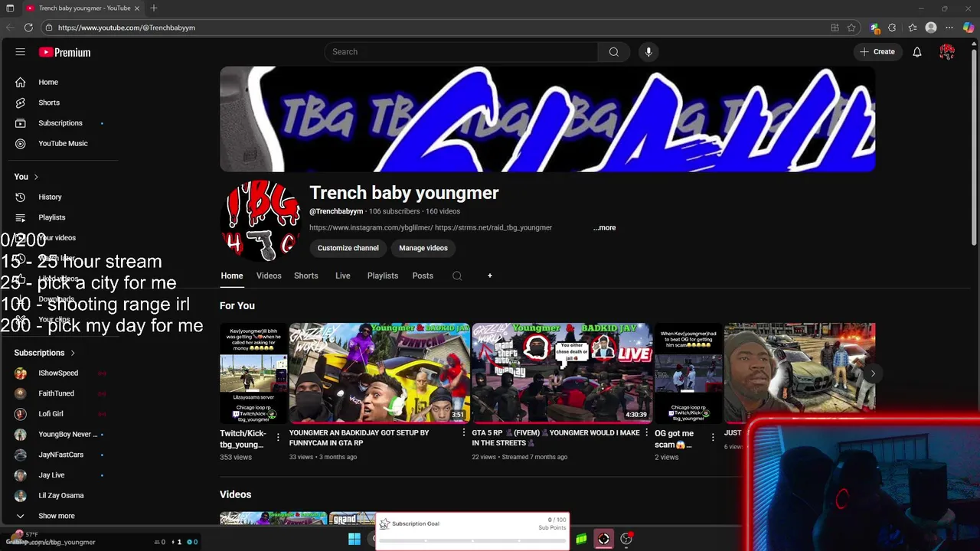Open Twitch/Kick-tbg_young short thumbnail
Viewport: 980px width, 551px height.
253,373
